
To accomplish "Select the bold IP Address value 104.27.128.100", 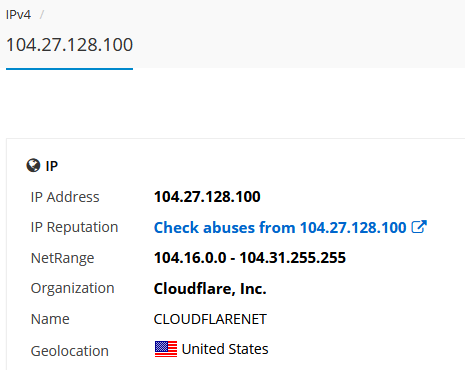I will coord(207,197).
